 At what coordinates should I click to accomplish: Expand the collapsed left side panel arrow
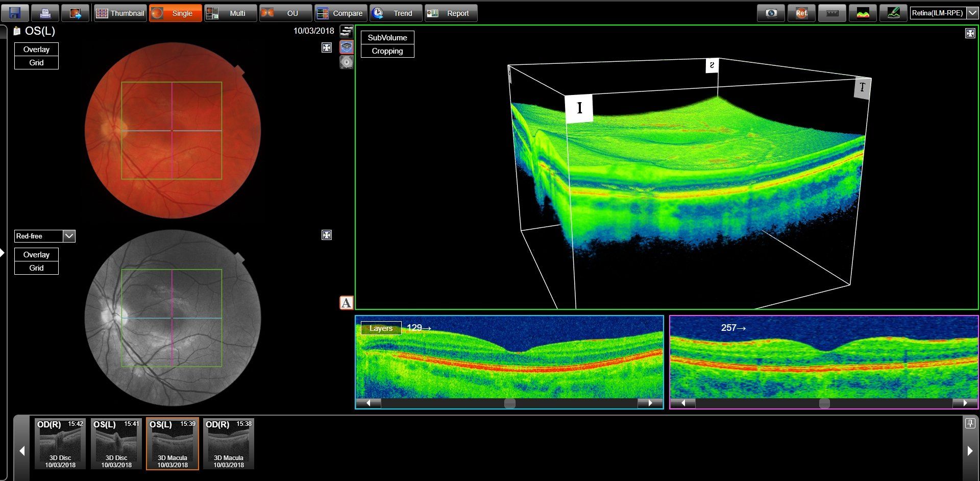coord(3,252)
